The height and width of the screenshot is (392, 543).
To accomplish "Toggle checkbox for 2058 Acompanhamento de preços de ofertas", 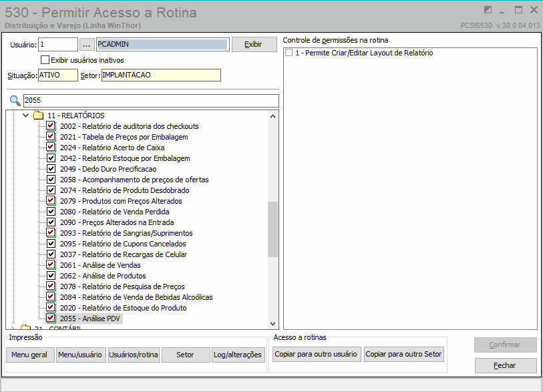I will coord(51,180).
